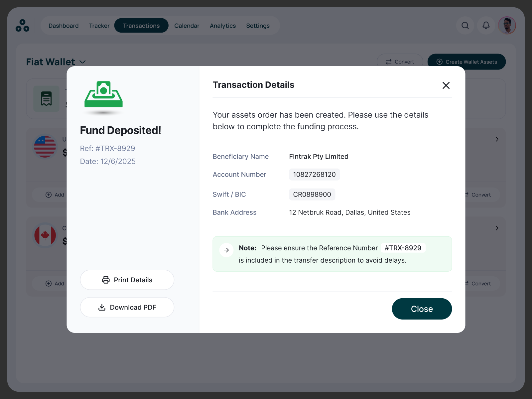Expand the USD wallet with its right chevron
Image resolution: width=532 pixels, height=399 pixels.
496,139
